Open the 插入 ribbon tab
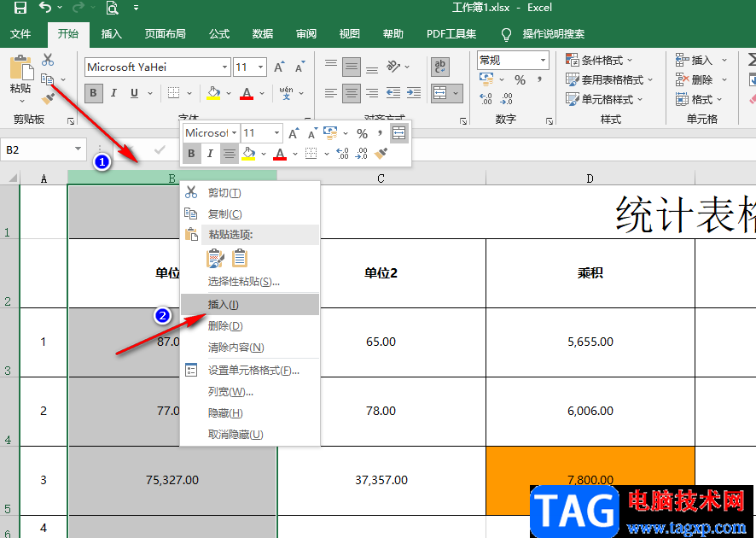Image resolution: width=756 pixels, height=538 pixels. (x=112, y=34)
